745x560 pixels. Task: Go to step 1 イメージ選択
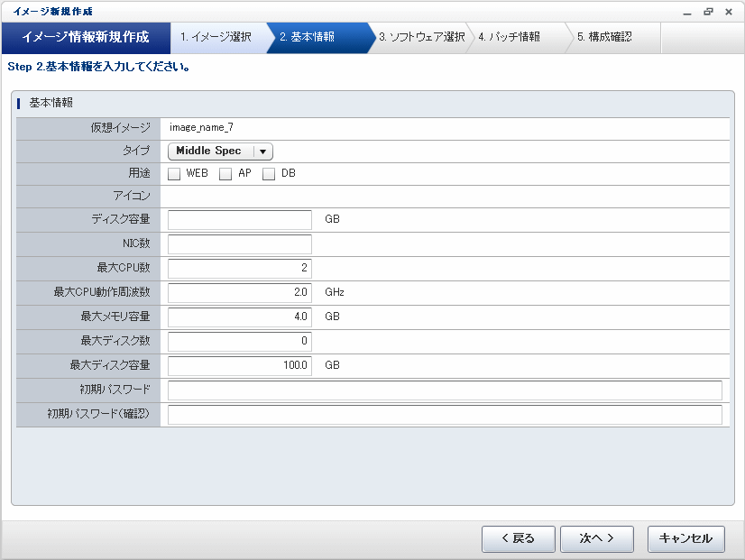[216, 38]
